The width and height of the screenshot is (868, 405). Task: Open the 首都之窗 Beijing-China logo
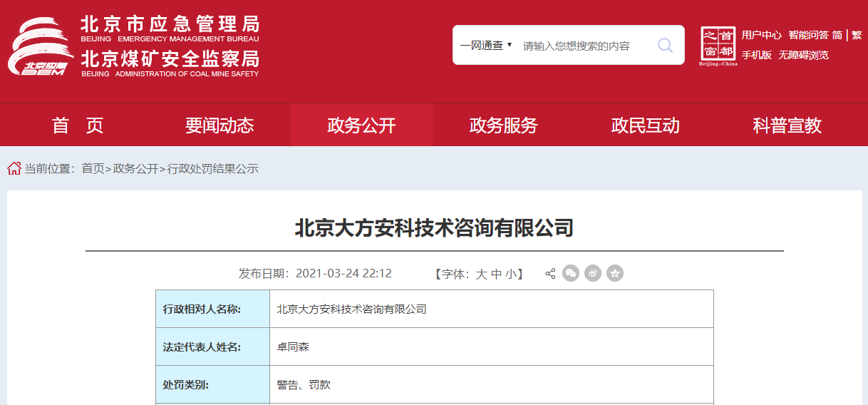[x=718, y=46]
